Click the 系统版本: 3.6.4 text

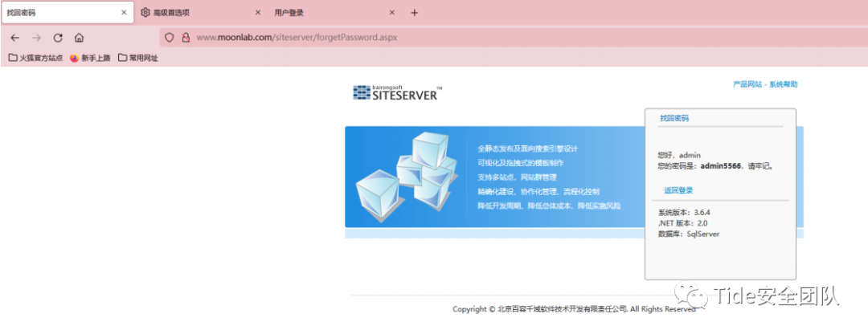(684, 212)
